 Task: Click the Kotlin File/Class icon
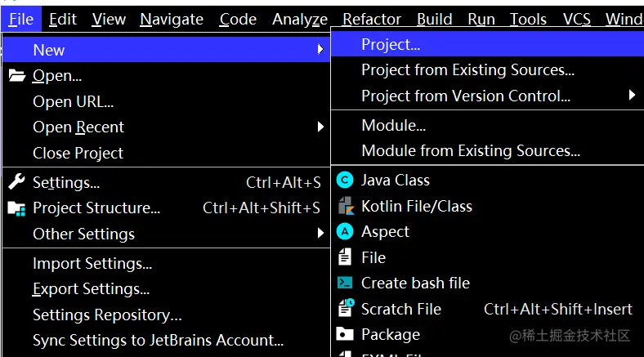pyautogui.click(x=346, y=207)
